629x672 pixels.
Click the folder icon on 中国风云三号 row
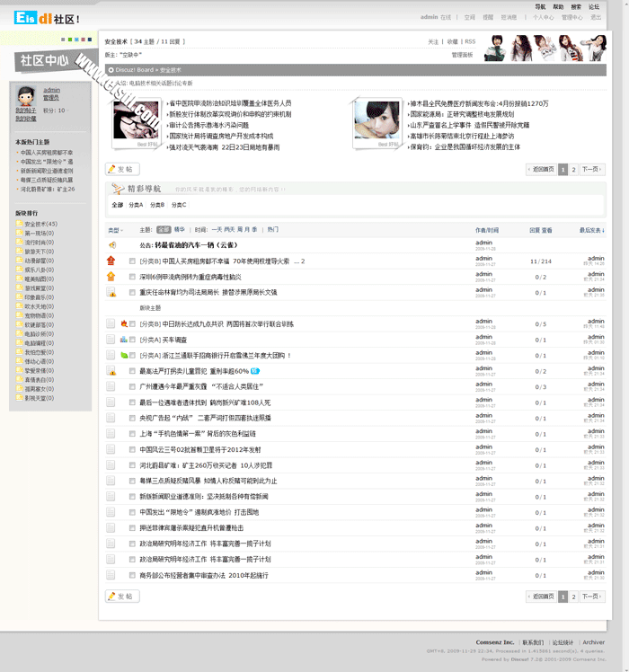[111, 449]
